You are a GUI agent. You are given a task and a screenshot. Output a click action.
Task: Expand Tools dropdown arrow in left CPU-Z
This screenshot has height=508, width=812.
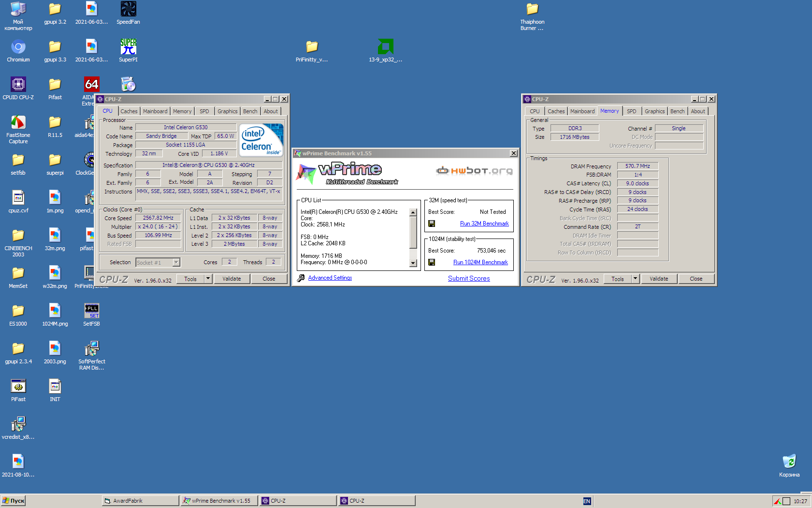coord(208,279)
